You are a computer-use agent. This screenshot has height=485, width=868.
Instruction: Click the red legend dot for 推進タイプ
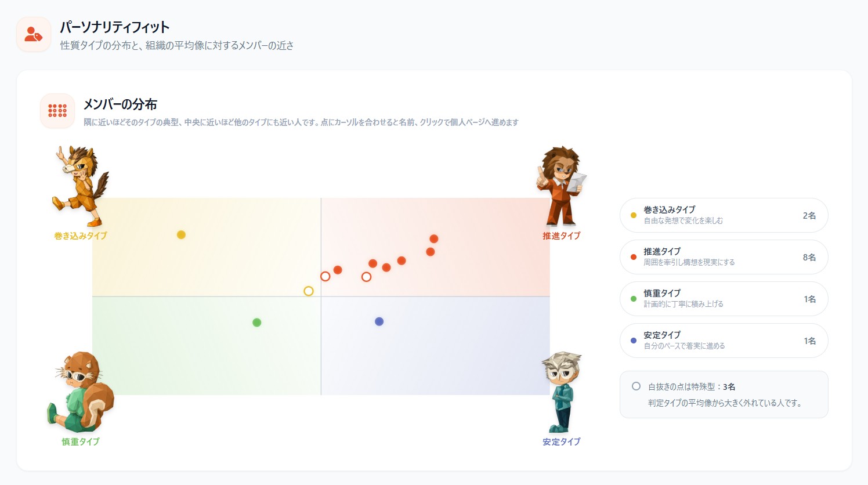634,257
